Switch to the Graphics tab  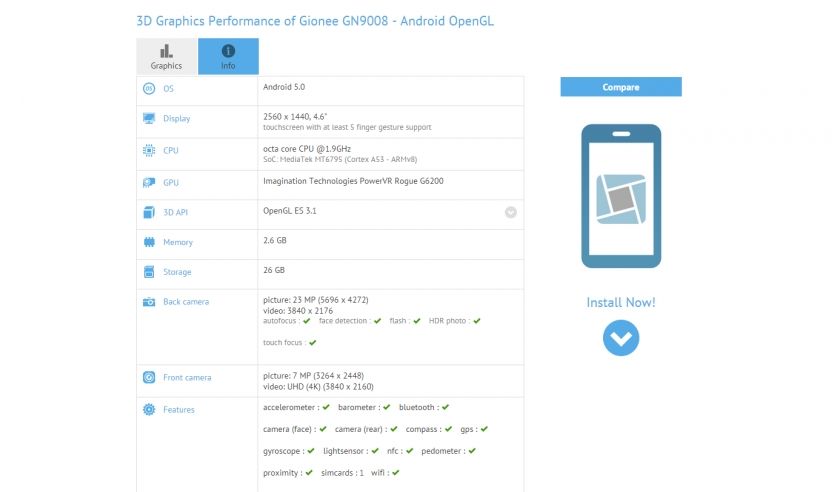[167, 56]
